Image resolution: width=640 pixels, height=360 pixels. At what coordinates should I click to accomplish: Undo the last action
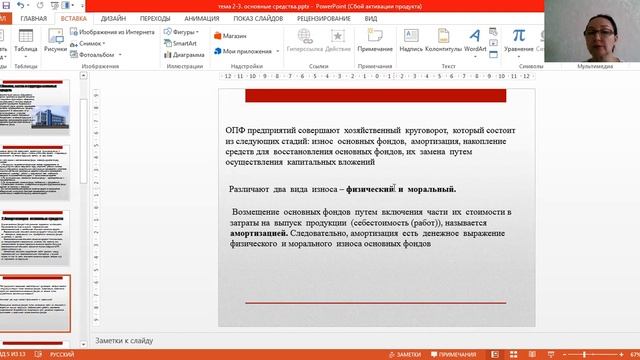click(x=20, y=6)
